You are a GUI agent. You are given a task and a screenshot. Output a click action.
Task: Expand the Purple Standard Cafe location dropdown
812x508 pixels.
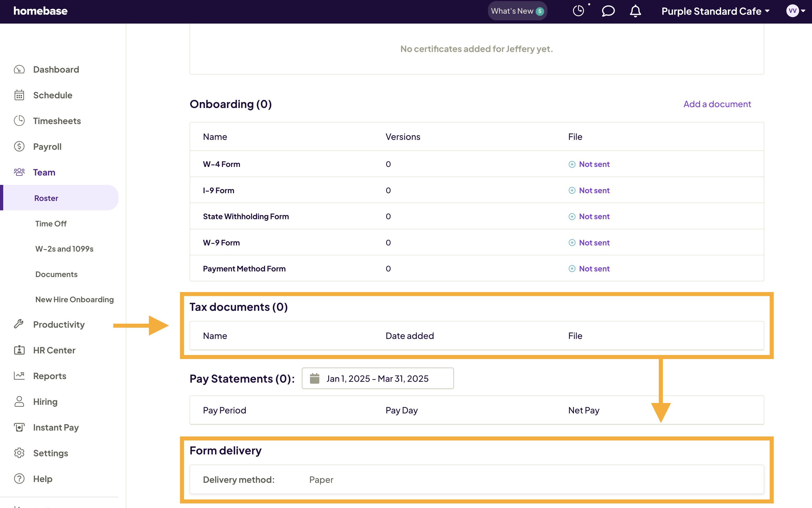715,11
